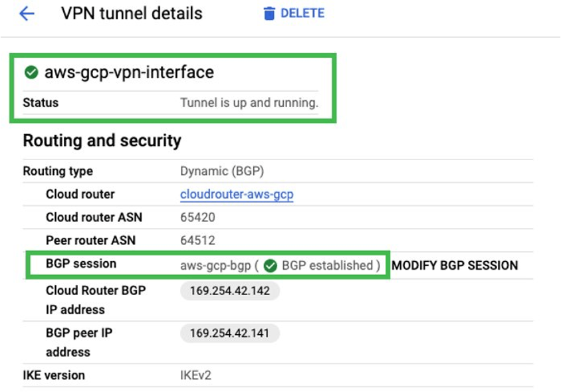Click the Status row label
The height and width of the screenshot is (392, 561).
tap(41, 103)
